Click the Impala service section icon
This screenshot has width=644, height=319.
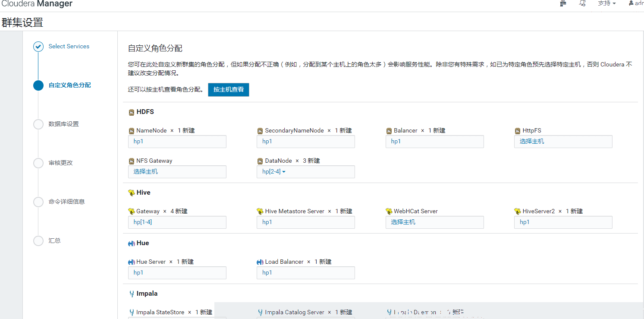pos(132,294)
